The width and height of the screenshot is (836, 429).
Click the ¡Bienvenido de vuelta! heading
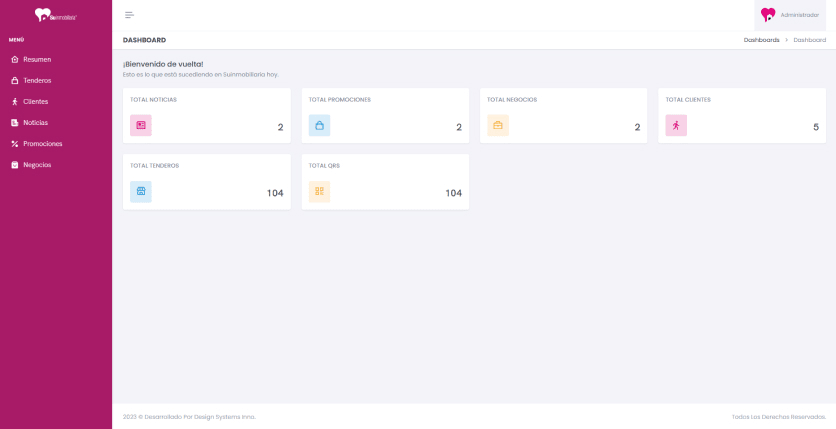pyautogui.click(x=163, y=64)
